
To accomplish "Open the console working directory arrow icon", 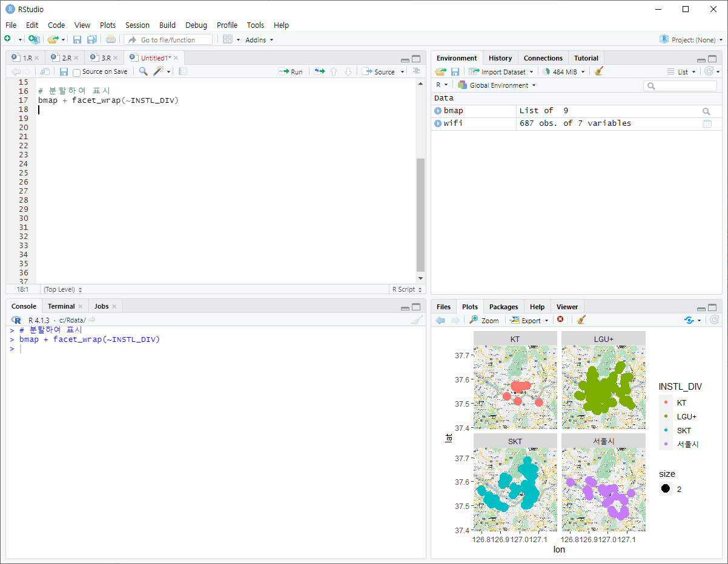I will tap(92, 320).
